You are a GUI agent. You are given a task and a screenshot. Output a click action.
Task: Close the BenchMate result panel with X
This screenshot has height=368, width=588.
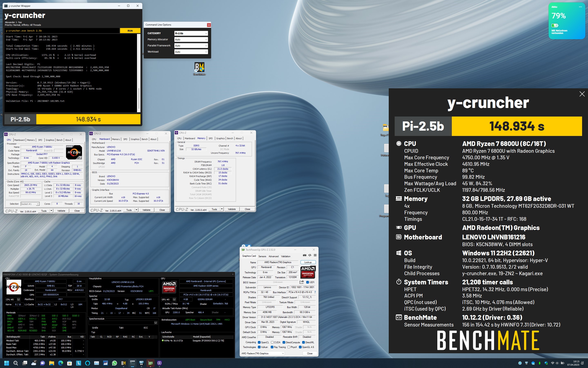click(x=582, y=94)
